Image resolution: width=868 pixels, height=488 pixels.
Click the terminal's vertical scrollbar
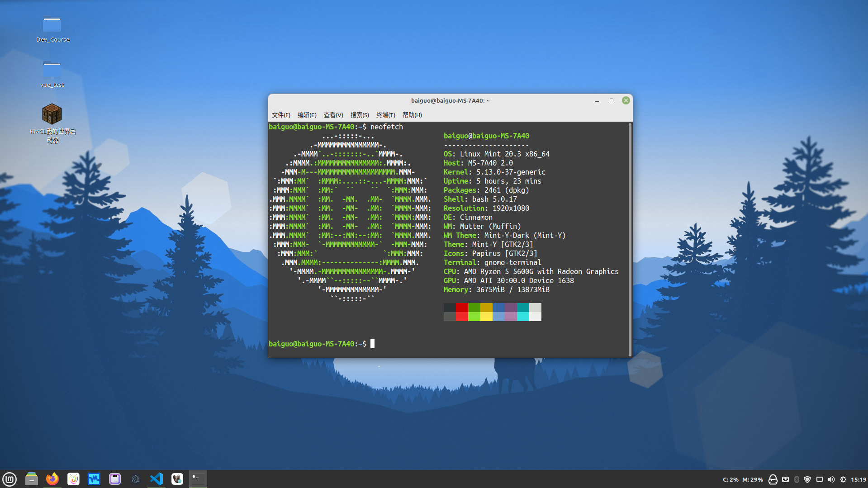click(x=630, y=239)
